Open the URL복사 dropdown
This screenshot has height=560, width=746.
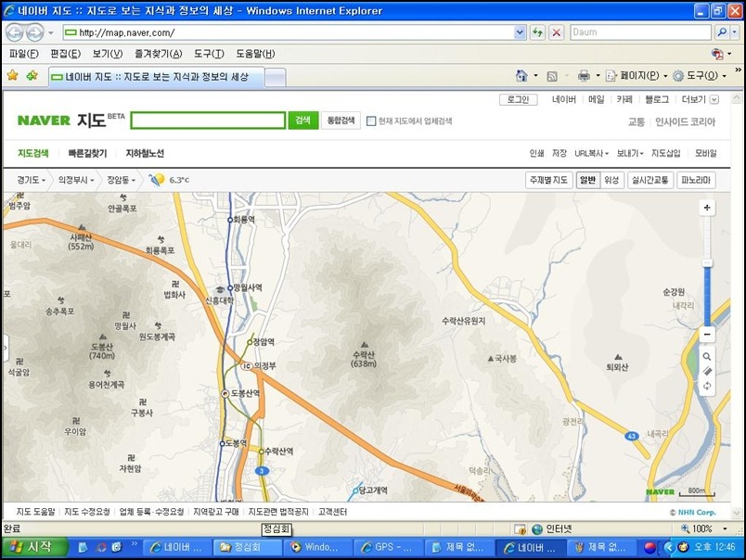591,153
